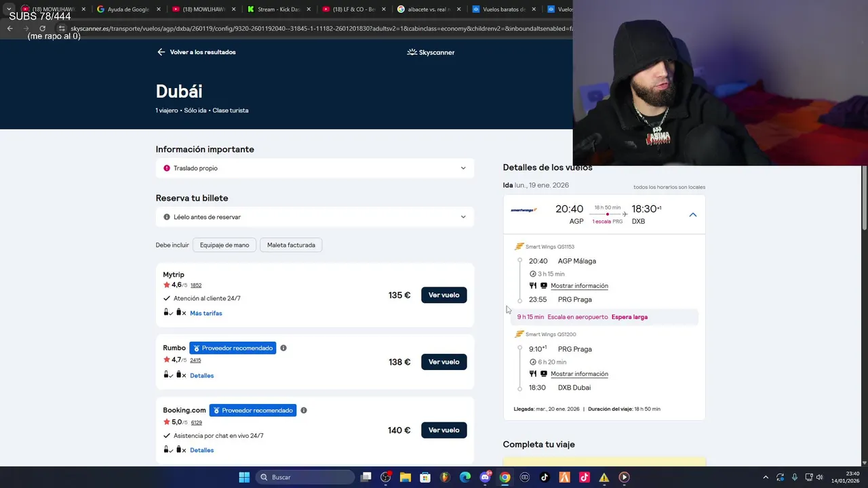Image resolution: width=868 pixels, height=488 pixels.
Task: Click Smart Wings QS1153 flight number
Action: coord(550,247)
